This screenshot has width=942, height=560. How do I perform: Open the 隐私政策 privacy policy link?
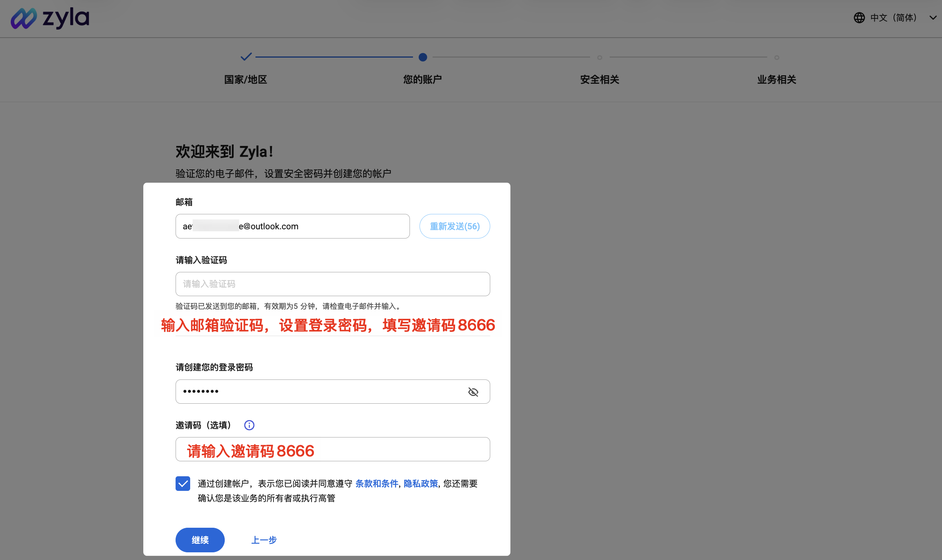click(421, 484)
